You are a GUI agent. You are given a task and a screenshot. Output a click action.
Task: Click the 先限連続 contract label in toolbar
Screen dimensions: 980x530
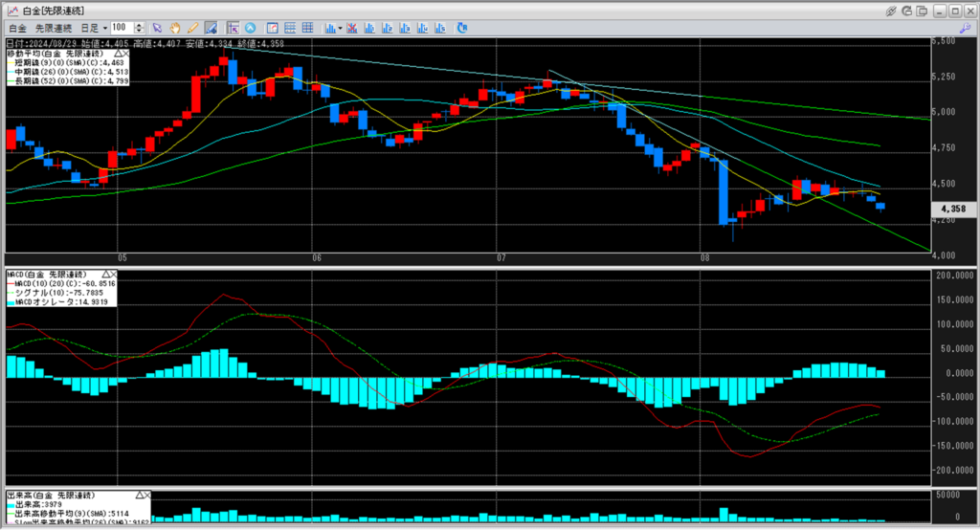[x=56, y=28]
